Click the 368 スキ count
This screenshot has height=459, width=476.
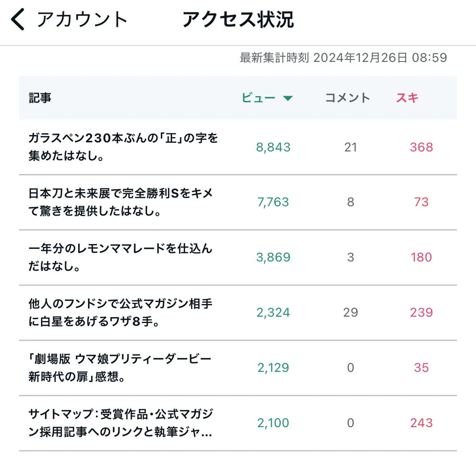click(x=421, y=147)
